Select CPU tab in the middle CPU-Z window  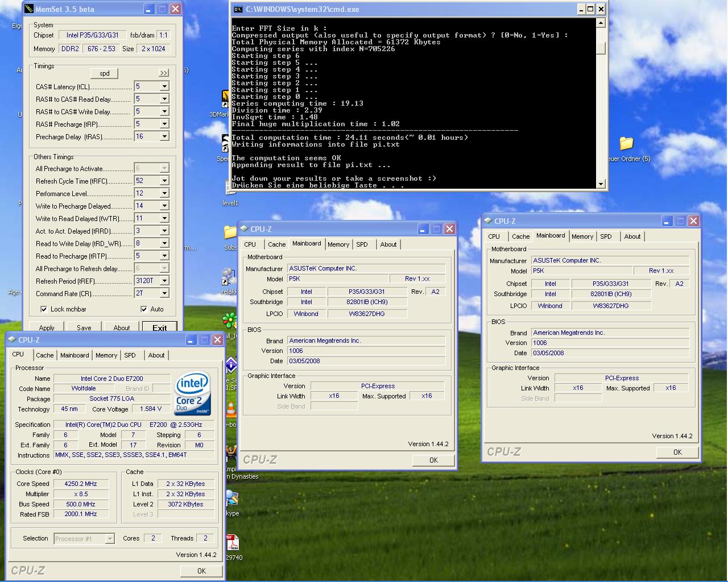click(x=250, y=244)
